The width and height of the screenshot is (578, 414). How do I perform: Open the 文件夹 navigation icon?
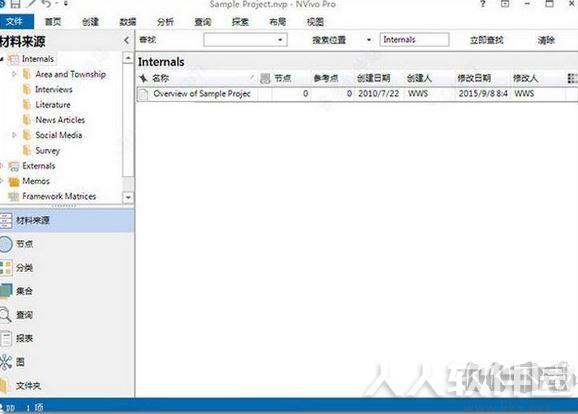point(4,386)
